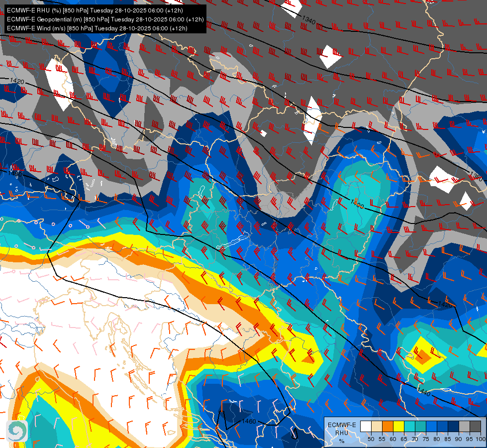
Task: Click the legend tick value '80'
Action: (437, 439)
